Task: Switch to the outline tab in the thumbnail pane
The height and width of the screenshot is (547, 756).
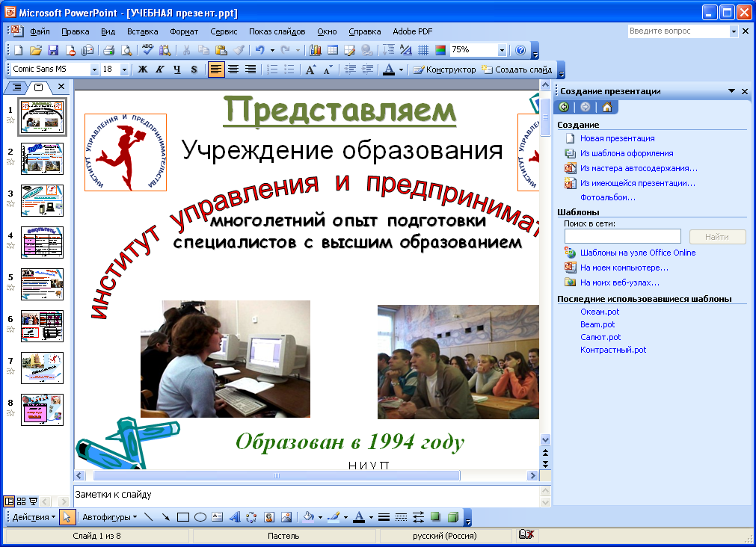Action: (16, 87)
